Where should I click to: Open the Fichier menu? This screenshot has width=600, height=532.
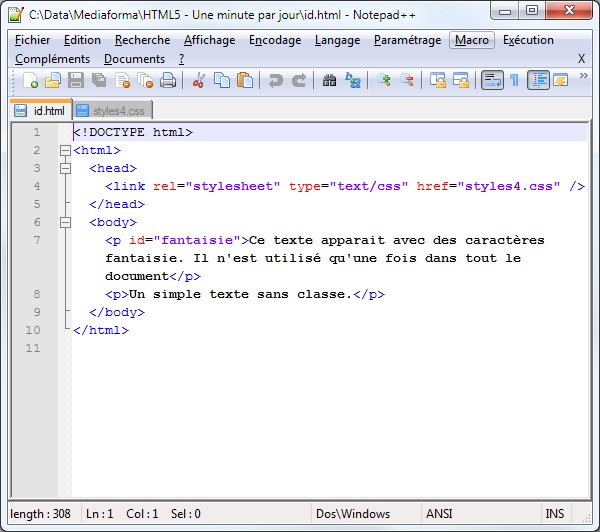(x=33, y=40)
